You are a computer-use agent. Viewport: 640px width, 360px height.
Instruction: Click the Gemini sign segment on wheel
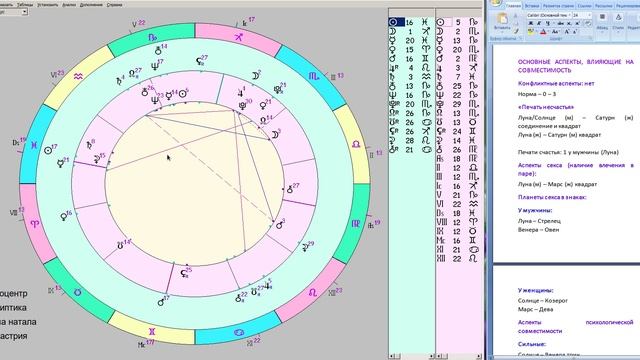click(151, 331)
